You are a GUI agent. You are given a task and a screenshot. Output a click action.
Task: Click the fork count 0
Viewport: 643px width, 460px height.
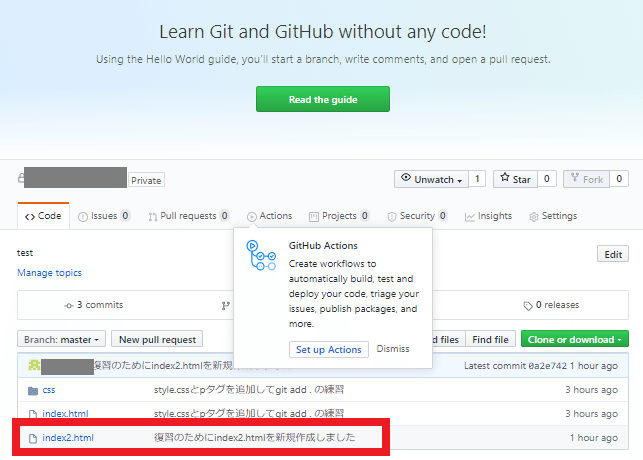pos(619,179)
